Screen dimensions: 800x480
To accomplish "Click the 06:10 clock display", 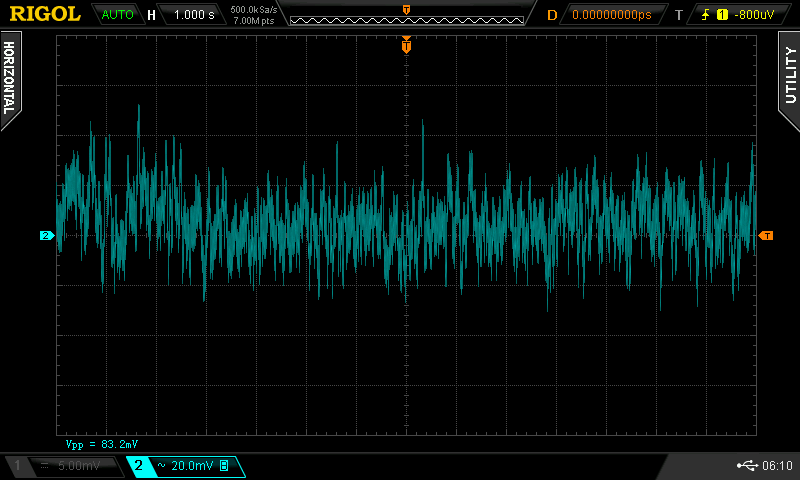I will click(778, 466).
